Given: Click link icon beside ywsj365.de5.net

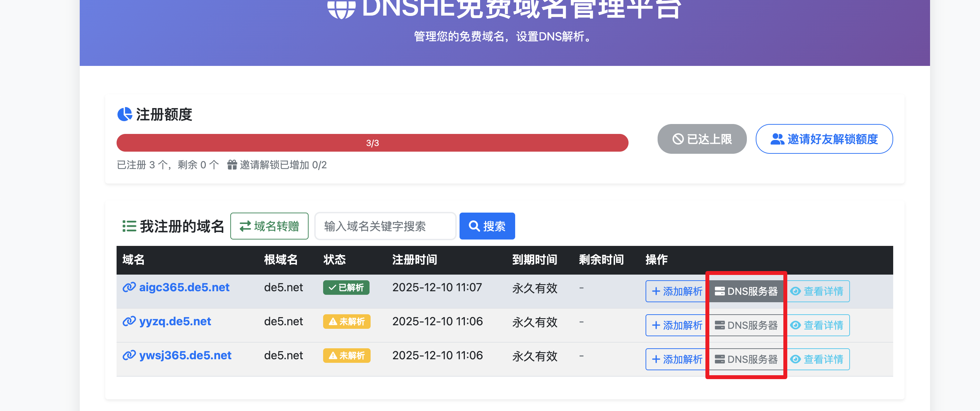Looking at the screenshot, I should [129, 355].
